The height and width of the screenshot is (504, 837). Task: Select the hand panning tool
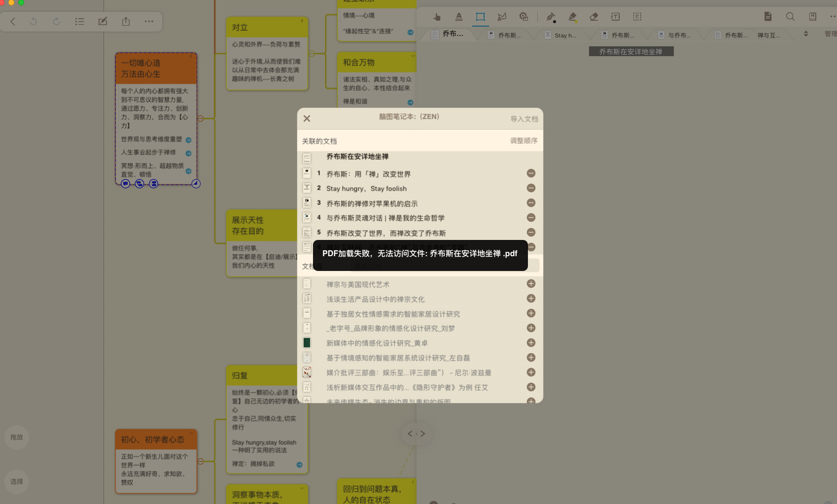[x=437, y=16]
